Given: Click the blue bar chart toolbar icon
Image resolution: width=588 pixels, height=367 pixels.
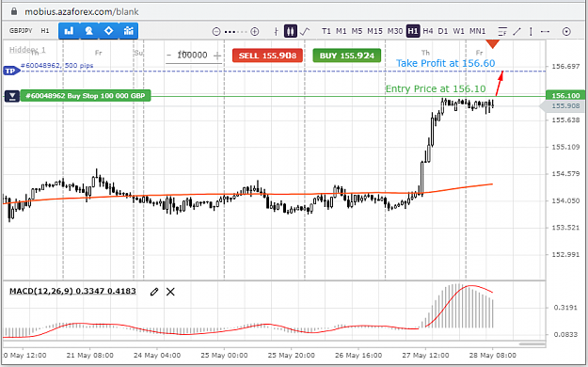Looking at the screenshot, I should pyautogui.click(x=69, y=31).
